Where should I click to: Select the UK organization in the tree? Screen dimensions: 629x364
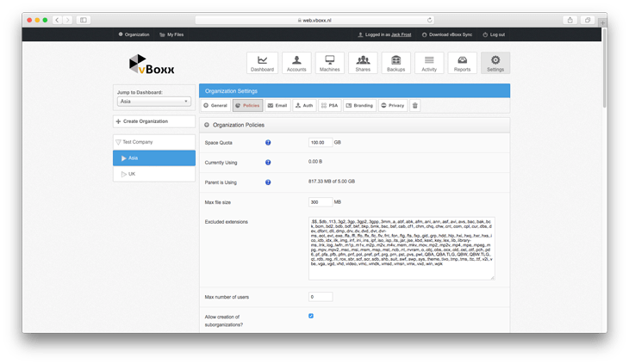click(x=132, y=174)
